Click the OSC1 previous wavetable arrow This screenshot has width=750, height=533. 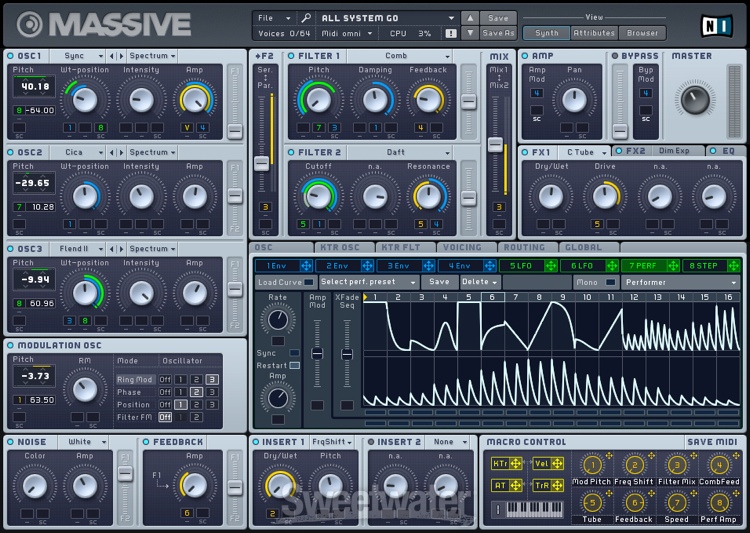[112, 56]
